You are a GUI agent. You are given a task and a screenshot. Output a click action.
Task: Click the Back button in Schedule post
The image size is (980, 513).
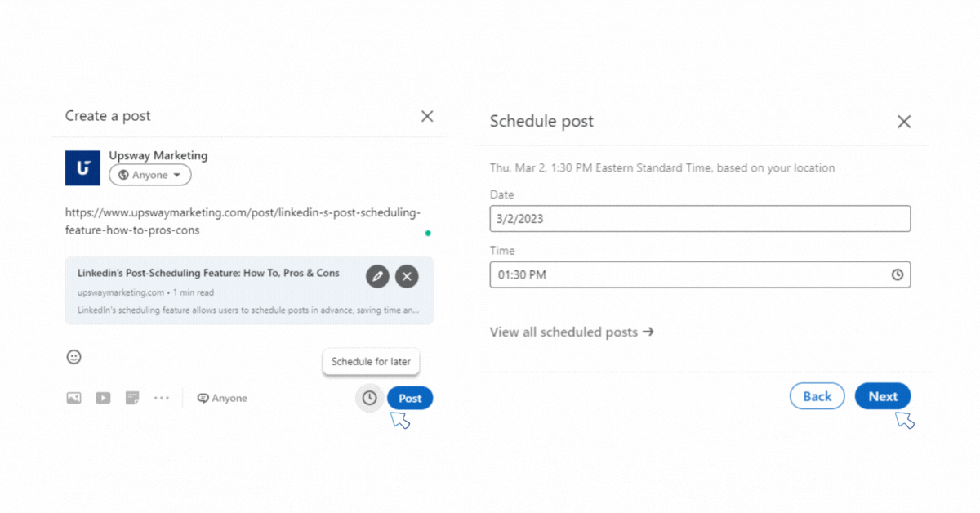[x=817, y=396]
